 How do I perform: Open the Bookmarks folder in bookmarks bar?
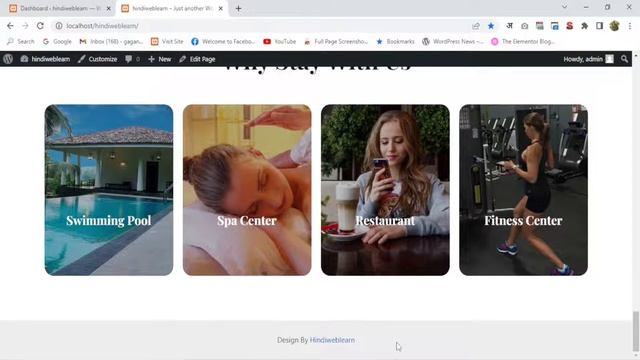(395, 41)
